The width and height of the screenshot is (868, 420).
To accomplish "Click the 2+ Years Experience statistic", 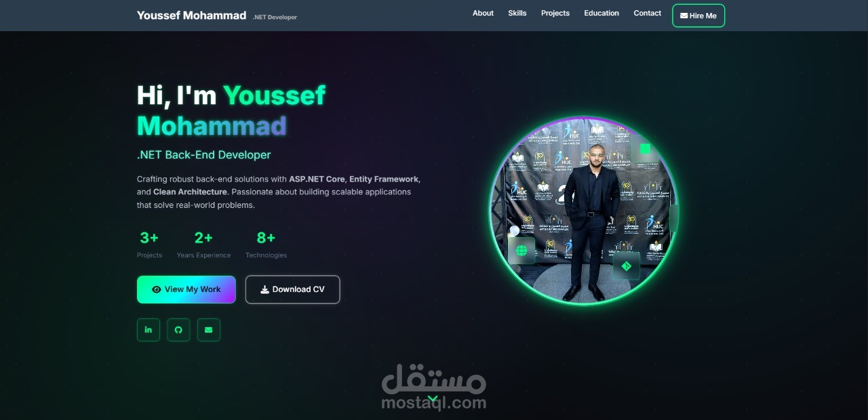I will [x=203, y=245].
